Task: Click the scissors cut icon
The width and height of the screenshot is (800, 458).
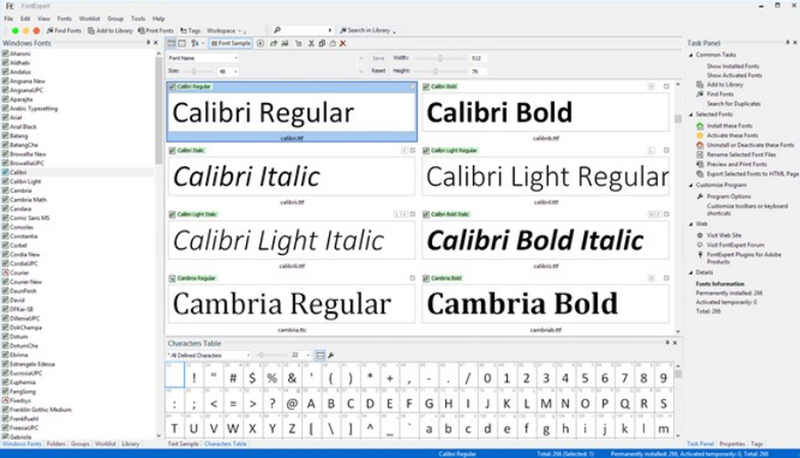Action: click(311, 43)
